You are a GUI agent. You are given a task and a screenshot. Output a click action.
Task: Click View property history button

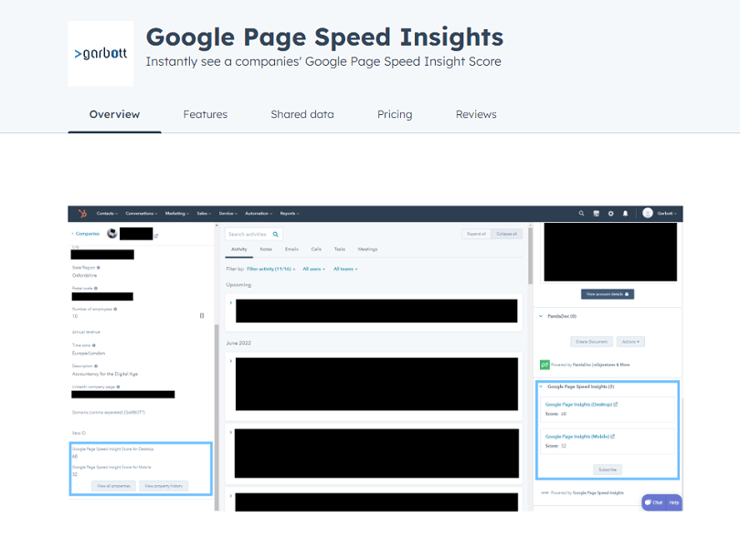(x=164, y=486)
